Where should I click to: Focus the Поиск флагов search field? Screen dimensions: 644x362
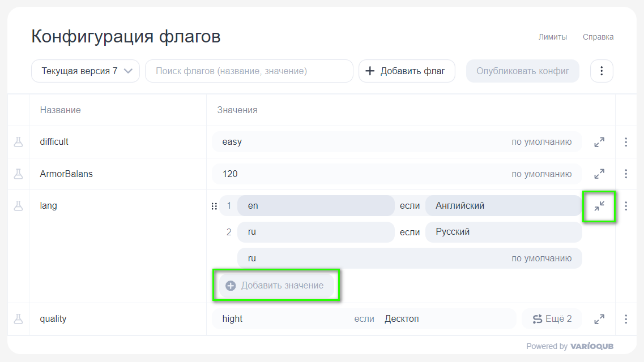click(249, 71)
